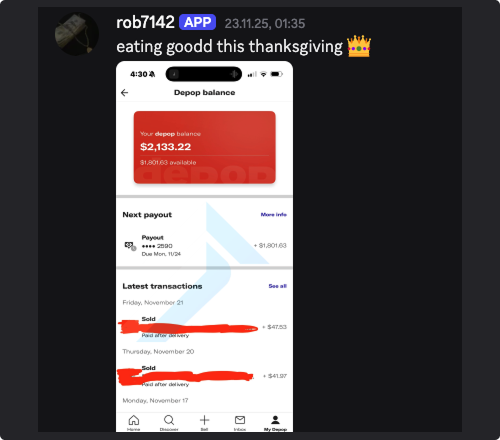Open the payout row ending 2590
This screenshot has width=500, height=440.
click(x=204, y=246)
